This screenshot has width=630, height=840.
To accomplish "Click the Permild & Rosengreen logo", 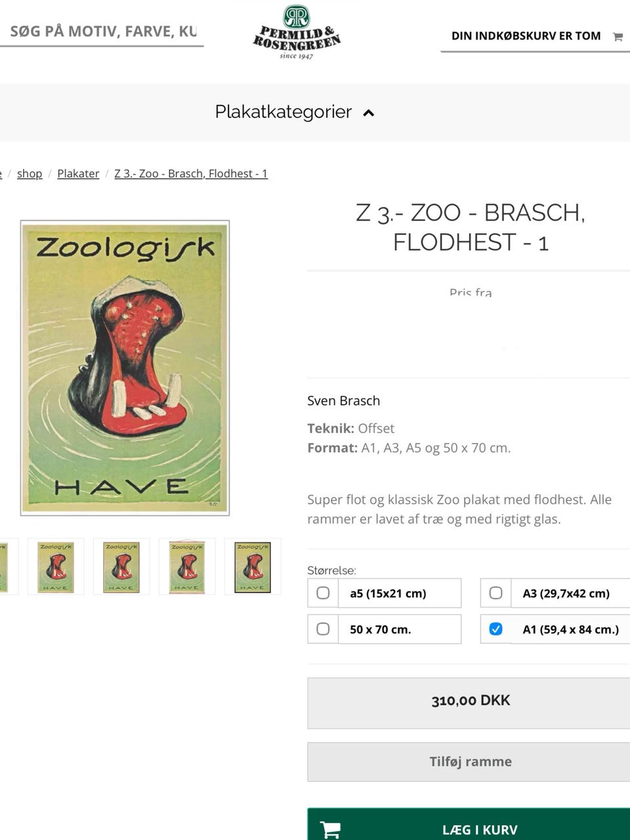I will [297, 33].
